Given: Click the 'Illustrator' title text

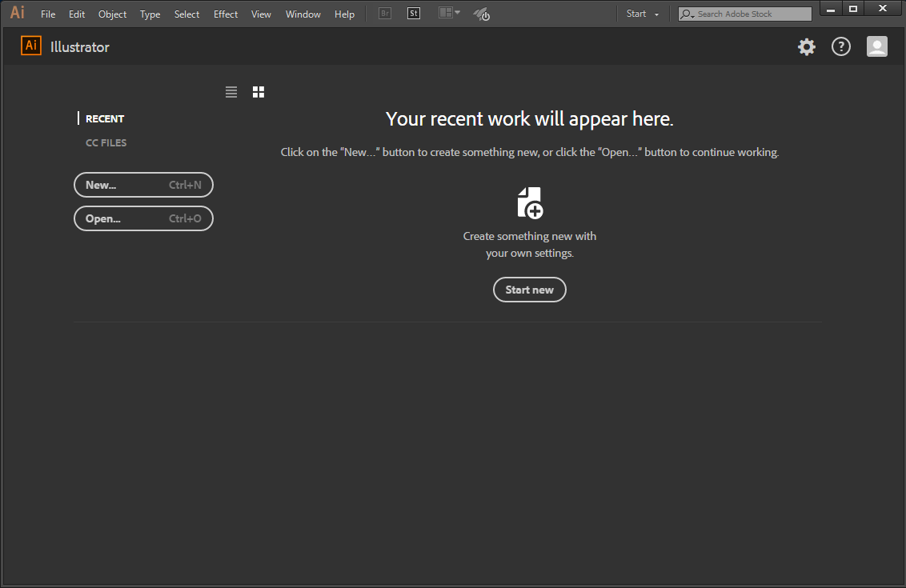Looking at the screenshot, I should pos(80,46).
